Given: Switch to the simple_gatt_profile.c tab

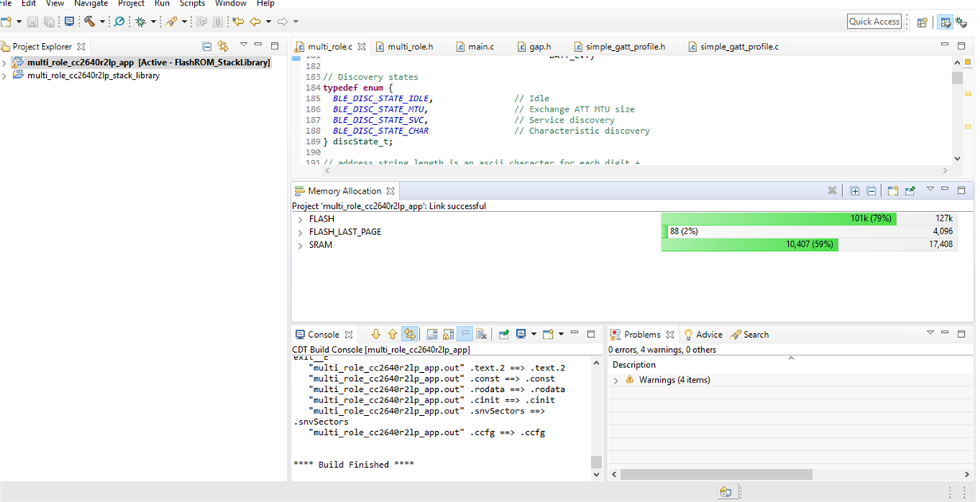Looking at the screenshot, I should pyautogui.click(x=739, y=47).
